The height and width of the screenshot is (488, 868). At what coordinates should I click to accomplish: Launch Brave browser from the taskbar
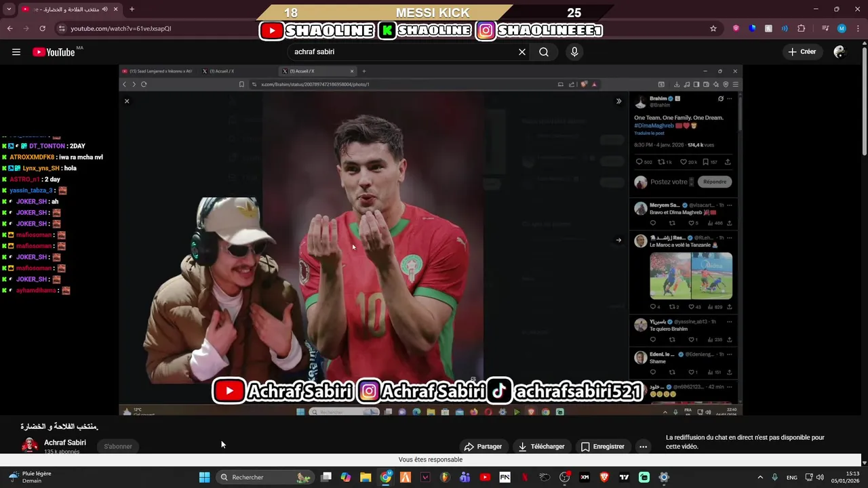(604, 477)
